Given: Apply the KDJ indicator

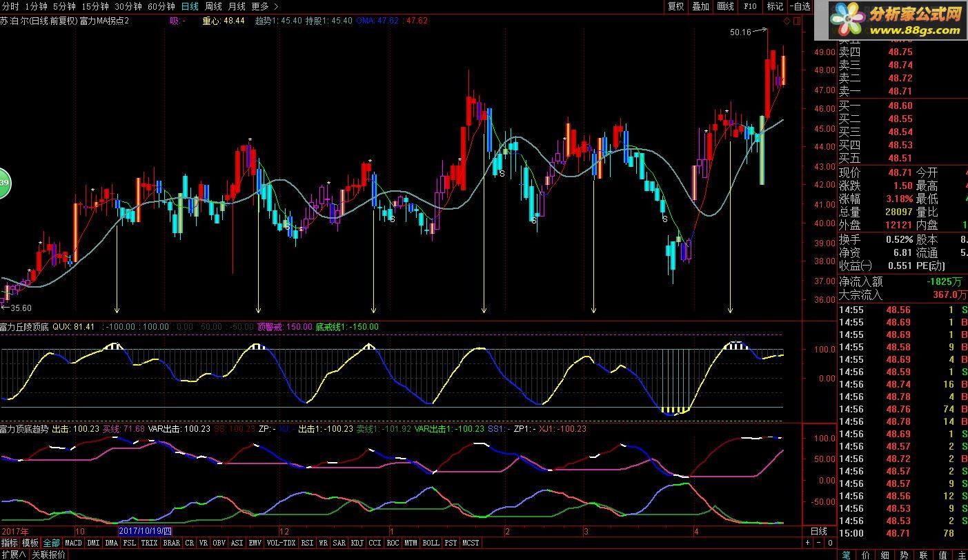Looking at the screenshot, I should [x=357, y=543].
